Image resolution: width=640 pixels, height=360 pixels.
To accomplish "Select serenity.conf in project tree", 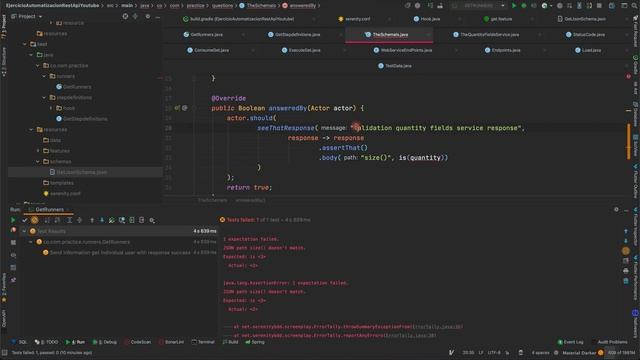I will coord(62,193).
